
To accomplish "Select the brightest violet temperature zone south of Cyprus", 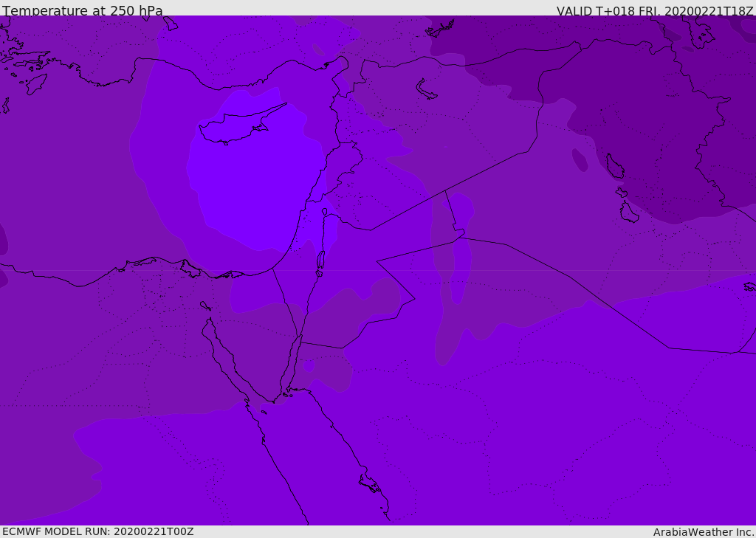I will coord(251,188).
